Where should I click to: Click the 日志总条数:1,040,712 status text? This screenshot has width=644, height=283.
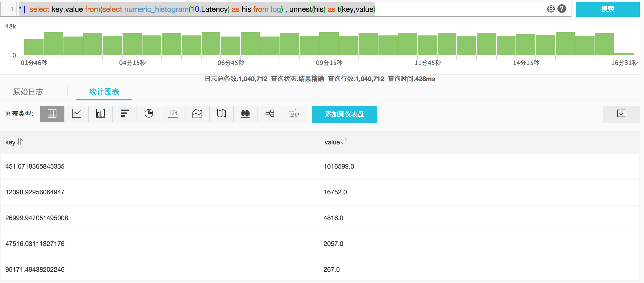click(236, 79)
